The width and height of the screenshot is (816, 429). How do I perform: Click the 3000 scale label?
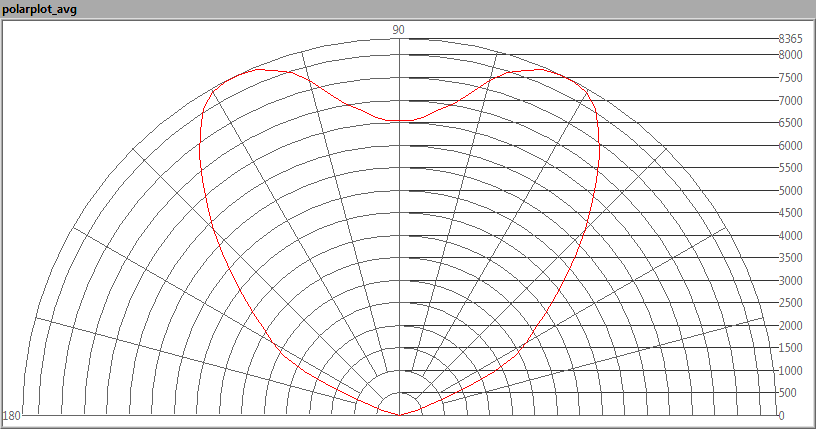tap(789, 280)
